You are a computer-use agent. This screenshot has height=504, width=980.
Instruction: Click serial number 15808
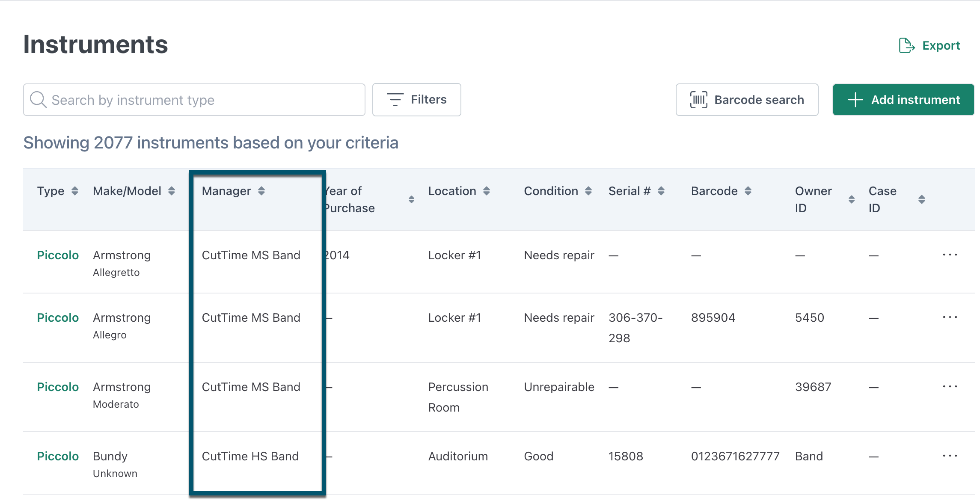(x=626, y=456)
